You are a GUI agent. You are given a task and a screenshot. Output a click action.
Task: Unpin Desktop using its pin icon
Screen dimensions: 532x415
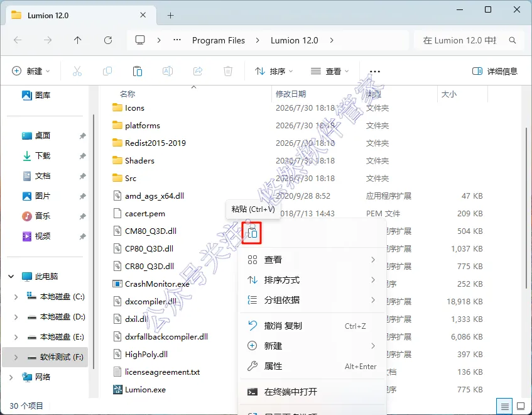click(82, 136)
